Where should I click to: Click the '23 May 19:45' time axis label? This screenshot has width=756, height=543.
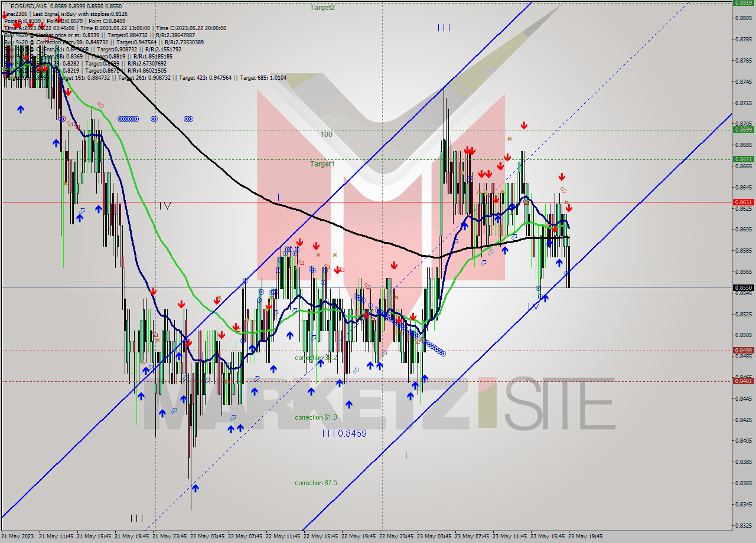coord(585,537)
